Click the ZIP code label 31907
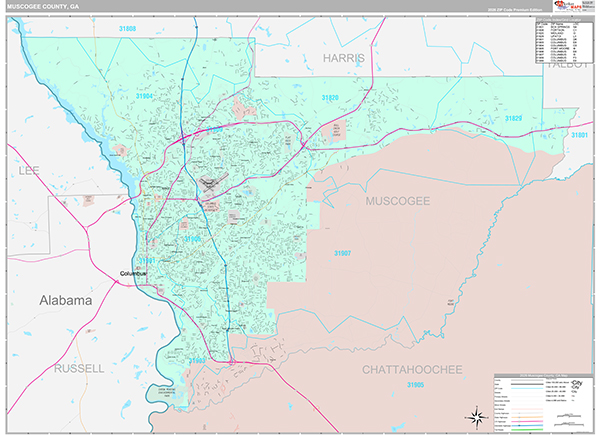The image size is (600, 435). (x=342, y=253)
